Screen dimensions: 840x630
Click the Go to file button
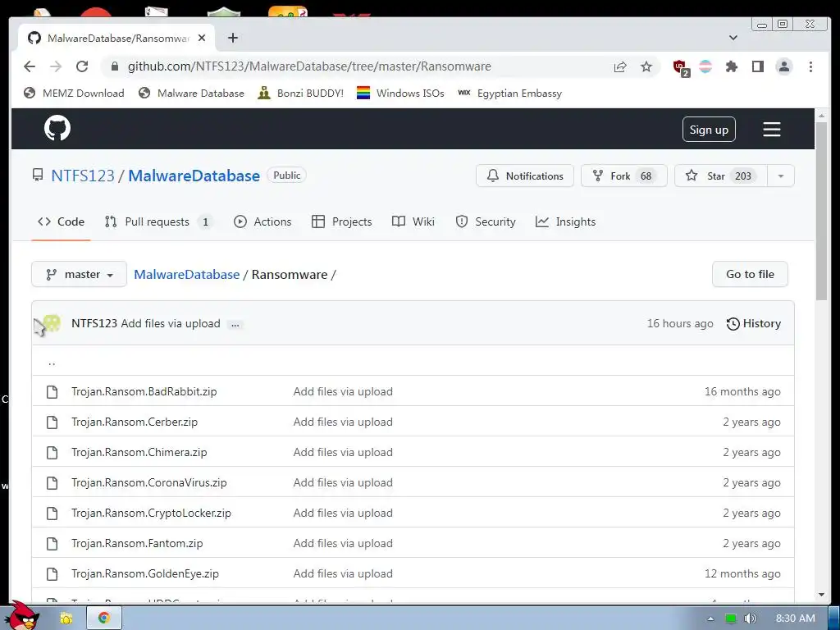click(750, 274)
